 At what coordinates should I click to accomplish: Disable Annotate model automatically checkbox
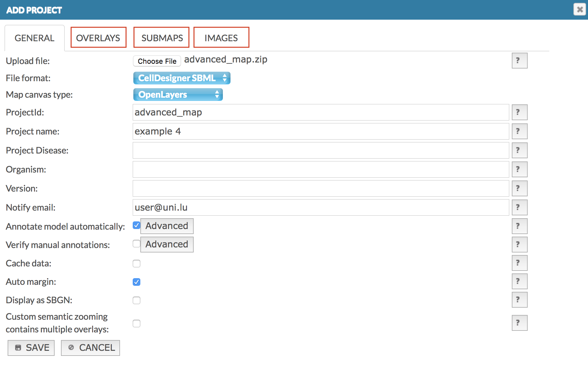[137, 226]
